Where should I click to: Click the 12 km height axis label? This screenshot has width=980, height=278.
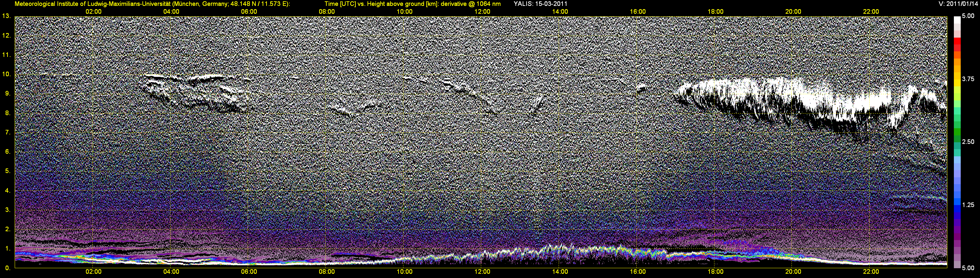coord(7,35)
